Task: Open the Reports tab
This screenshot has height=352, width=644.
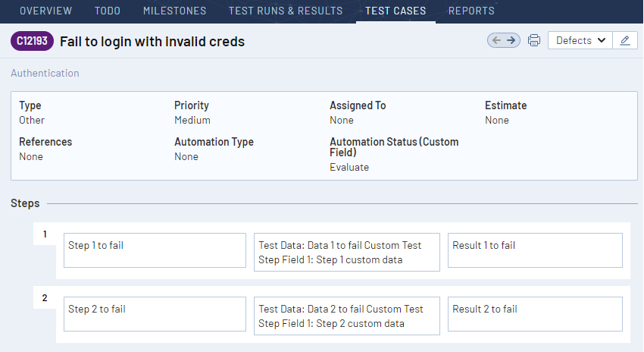Action: coord(471,11)
